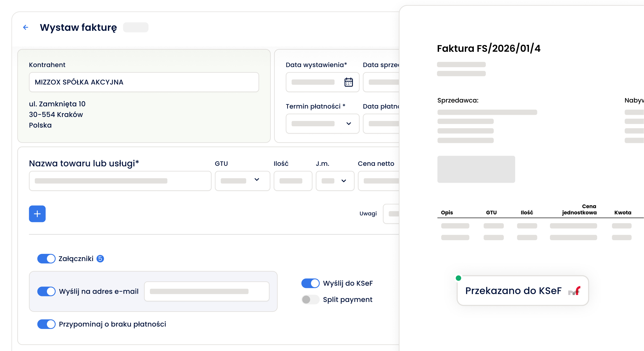Click the Ilość column header in preview
Screen dimensions: 644x351
[527, 213]
